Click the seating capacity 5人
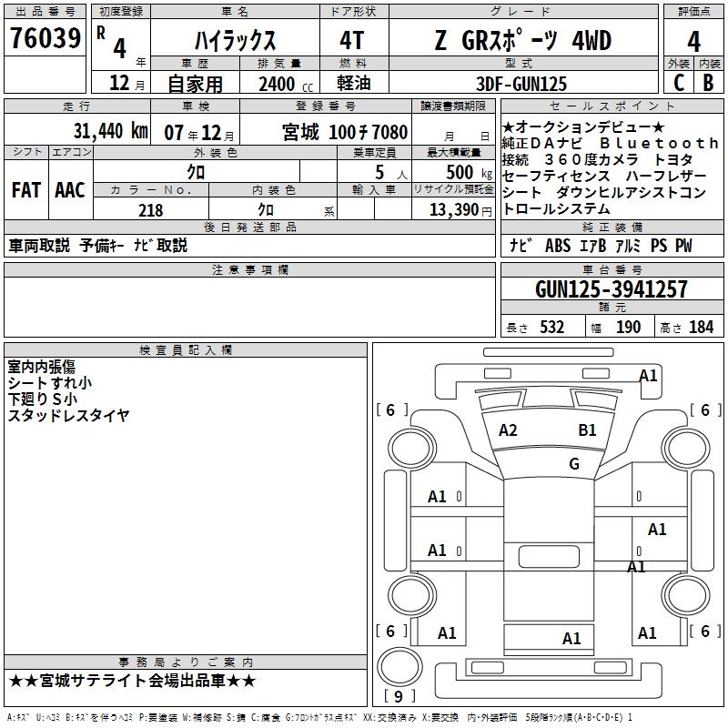This screenshot has height=728, width=728. coord(391,173)
